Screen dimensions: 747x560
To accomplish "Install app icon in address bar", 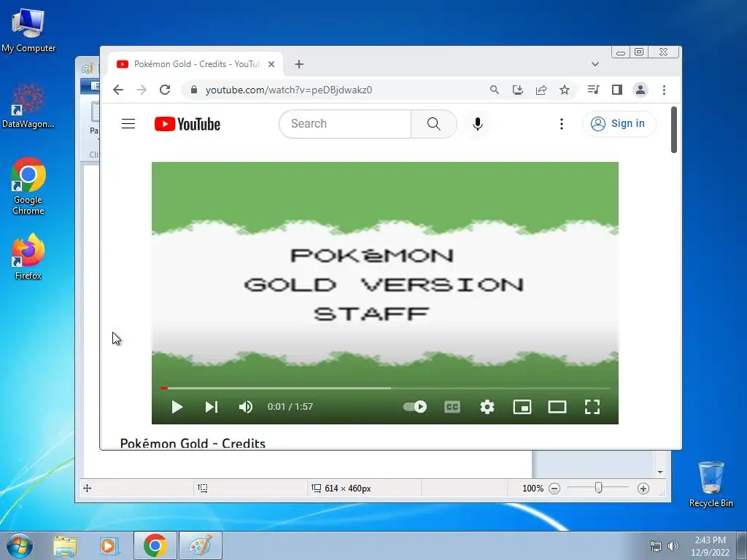I will pyautogui.click(x=518, y=90).
